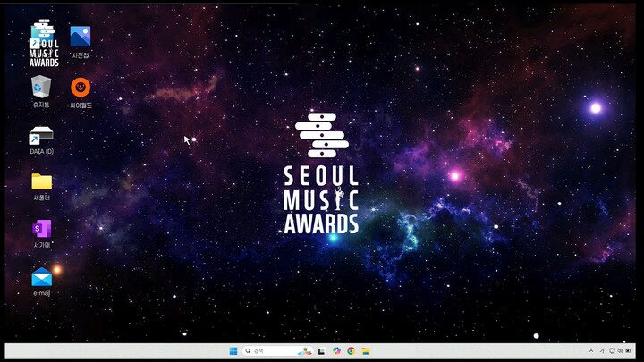The height and width of the screenshot is (362, 644).
Task: Expand the hidden system tray icons chevron
Action: point(590,351)
